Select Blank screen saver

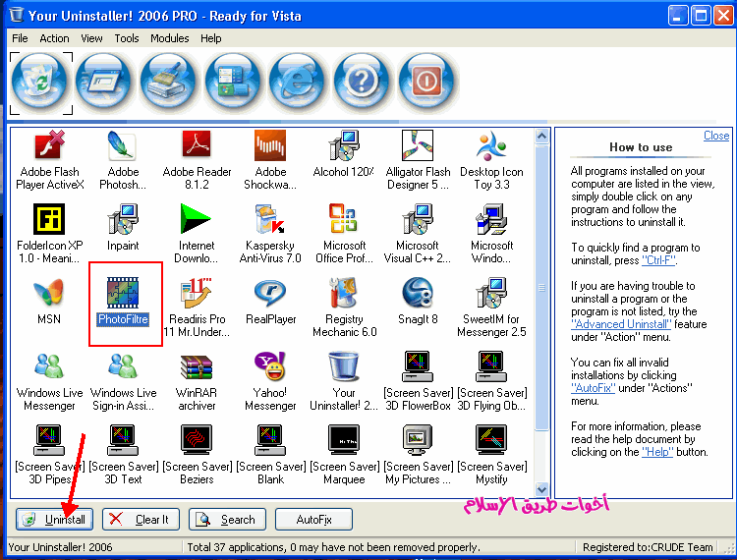270,455
